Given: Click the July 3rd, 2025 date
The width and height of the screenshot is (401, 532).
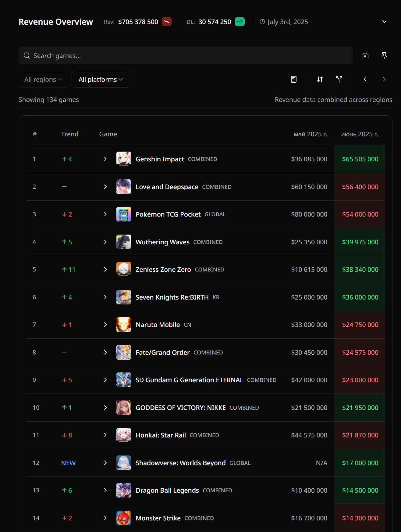Looking at the screenshot, I should tap(288, 22).
